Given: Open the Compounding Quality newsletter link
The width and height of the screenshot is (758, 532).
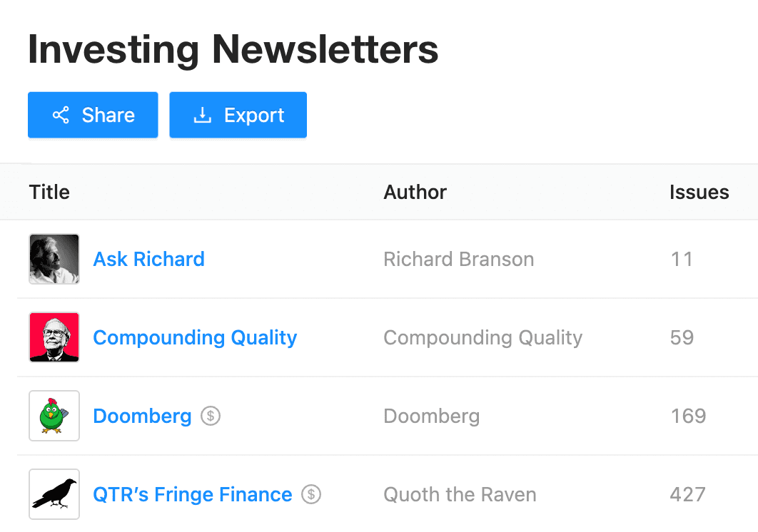Looking at the screenshot, I should click(195, 337).
